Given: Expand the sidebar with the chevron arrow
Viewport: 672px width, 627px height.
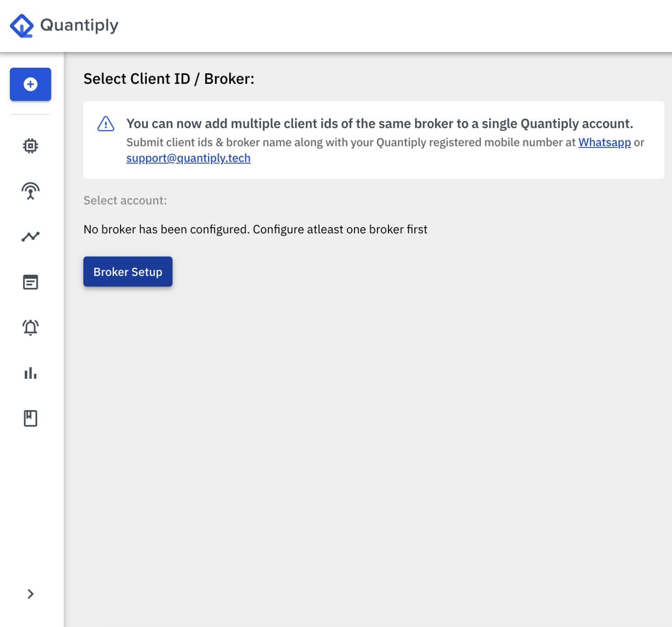Looking at the screenshot, I should pos(30,594).
